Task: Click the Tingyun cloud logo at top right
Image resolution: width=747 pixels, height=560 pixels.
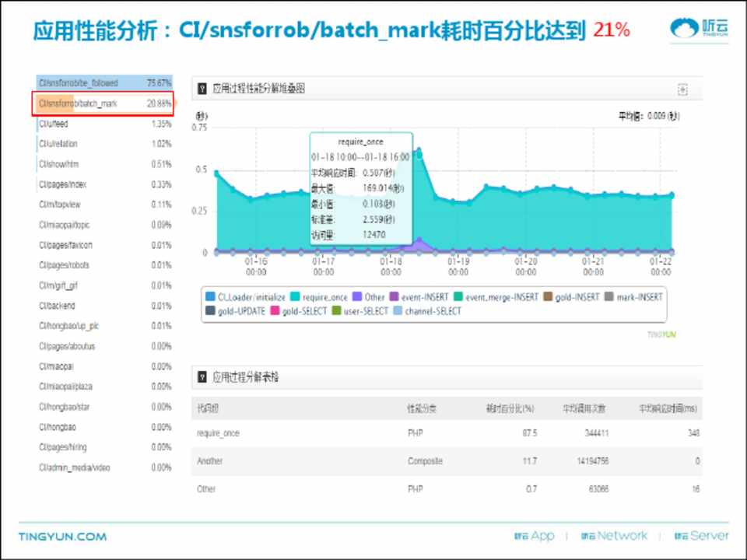Action: click(x=700, y=29)
